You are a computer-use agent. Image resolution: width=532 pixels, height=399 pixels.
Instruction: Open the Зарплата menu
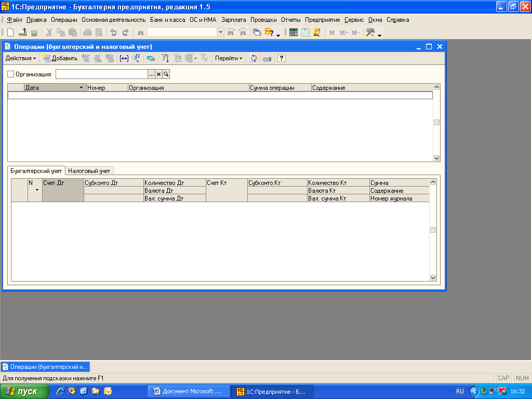tap(233, 20)
